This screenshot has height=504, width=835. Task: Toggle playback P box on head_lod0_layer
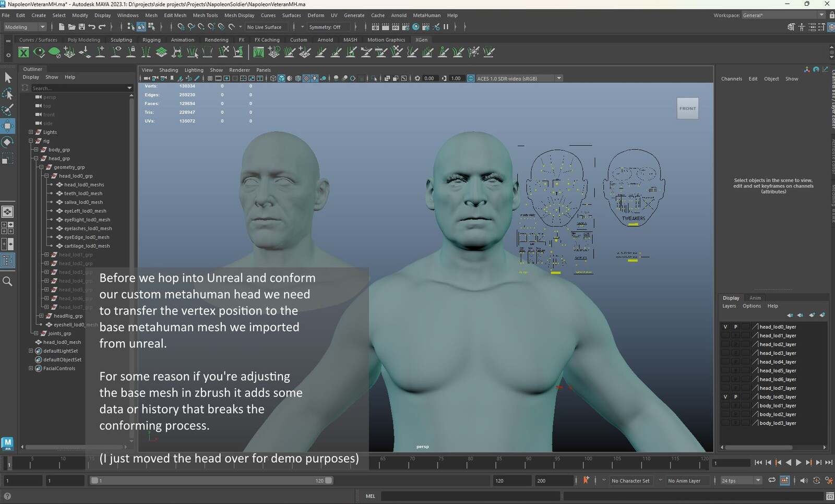tap(736, 327)
